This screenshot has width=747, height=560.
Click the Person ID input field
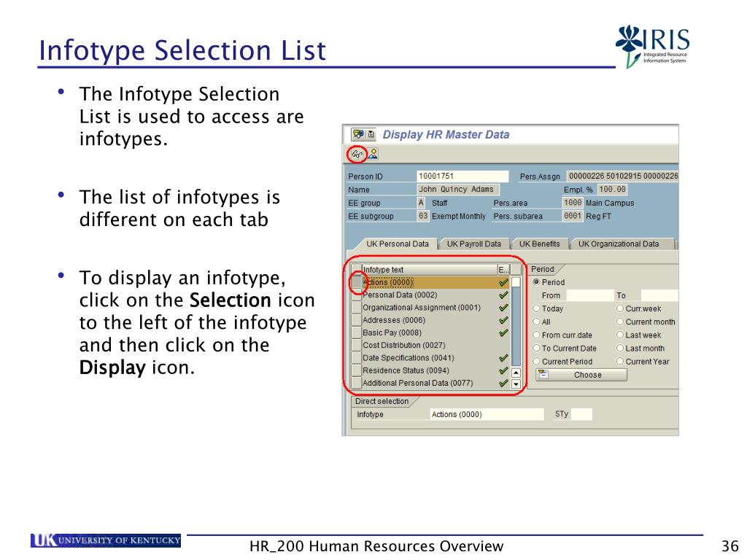click(x=462, y=176)
